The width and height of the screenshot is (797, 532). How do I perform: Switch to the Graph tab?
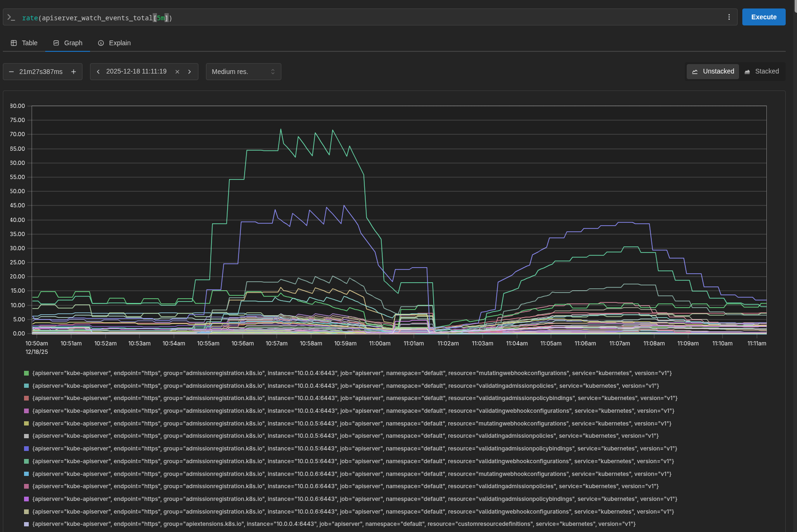click(68, 43)
